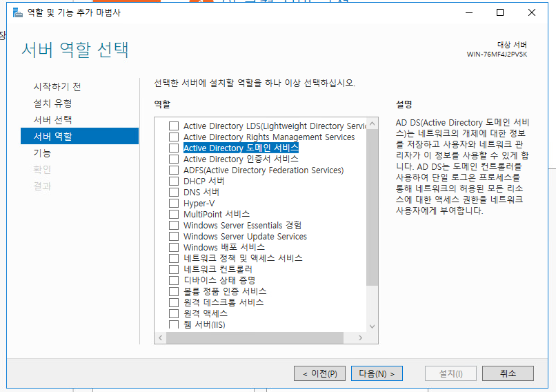The image size is (556, 392).
Task: Check the 볼륨 정품 인증 서비스 checkbox
Action: click(x=174, y=292)
